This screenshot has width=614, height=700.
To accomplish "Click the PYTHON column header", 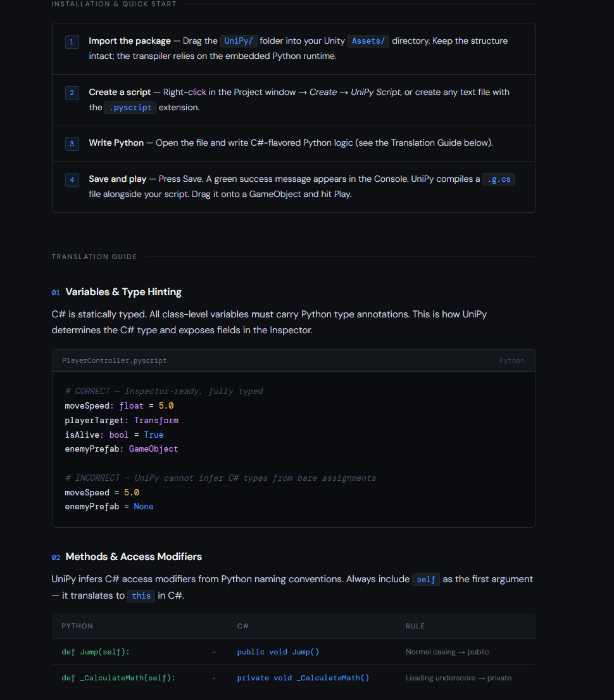I will (77, 626).
